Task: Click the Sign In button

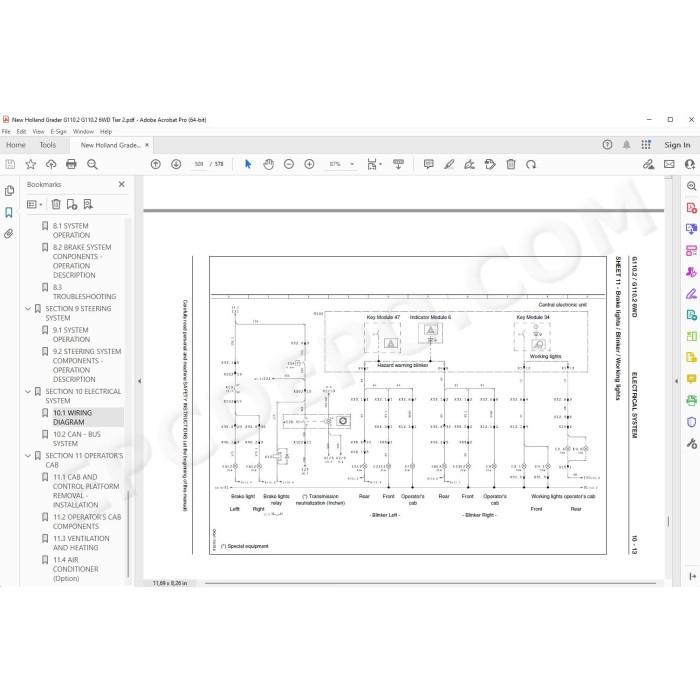Action: [677, 145]
